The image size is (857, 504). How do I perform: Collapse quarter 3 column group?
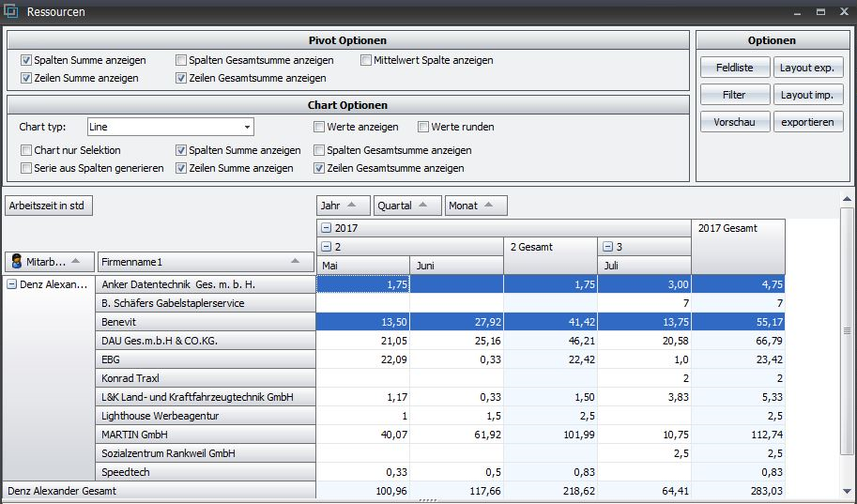coord(607,247)
